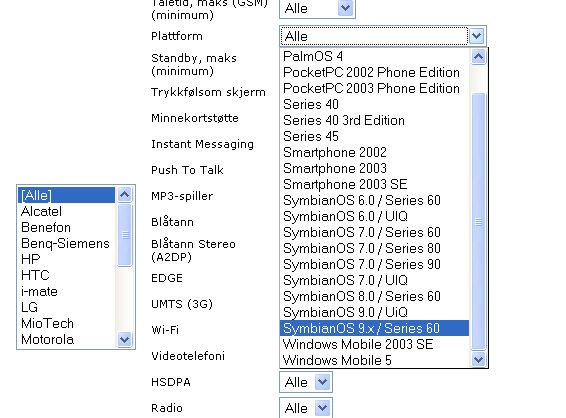Open the HSDPA dropdown
Image resolution: width=566 pixels, height=418 pixels.
[x=306, y=382]
